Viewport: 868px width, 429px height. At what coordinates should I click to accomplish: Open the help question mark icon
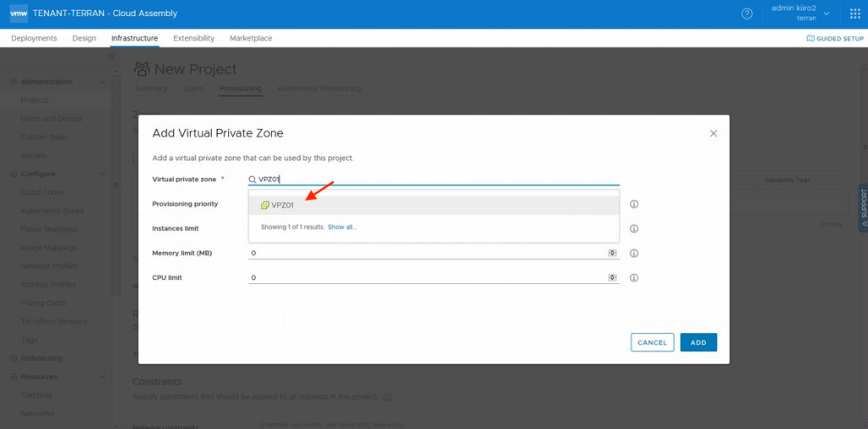(747, 14)
